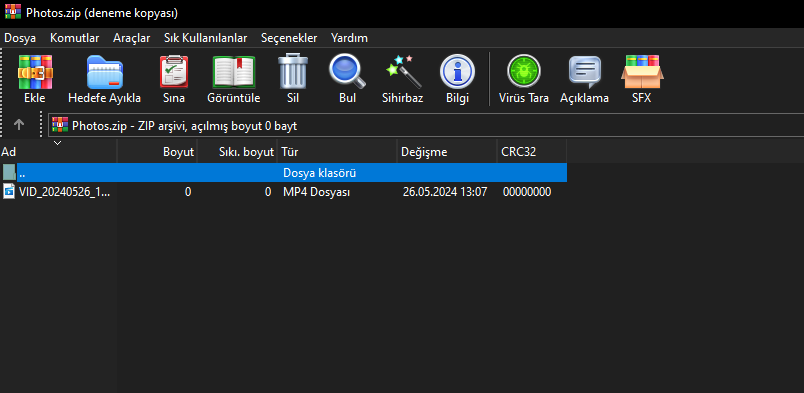Click the archive icon in address bar
Screen dimensions: 804x393
60,125
